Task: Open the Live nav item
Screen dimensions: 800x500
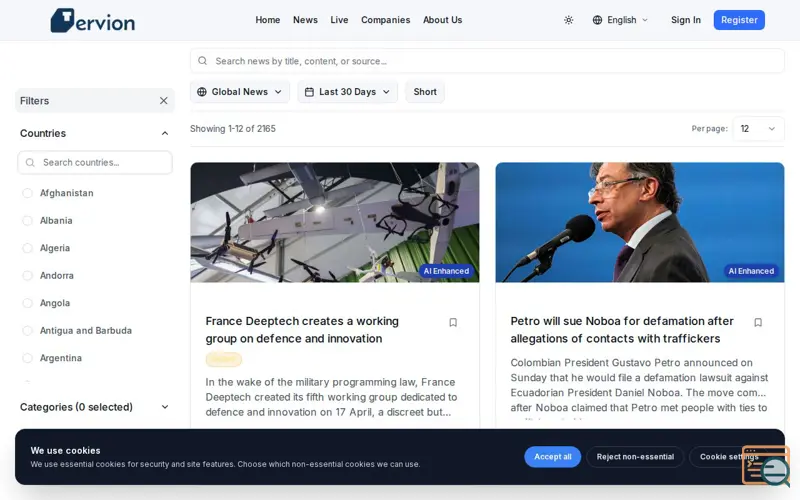Action: click(339, 20)
